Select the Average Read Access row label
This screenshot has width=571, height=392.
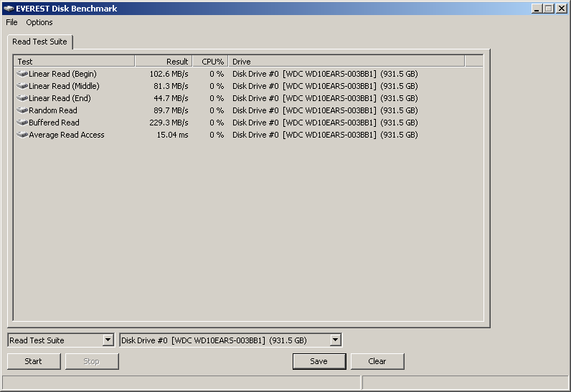[67, 135]
